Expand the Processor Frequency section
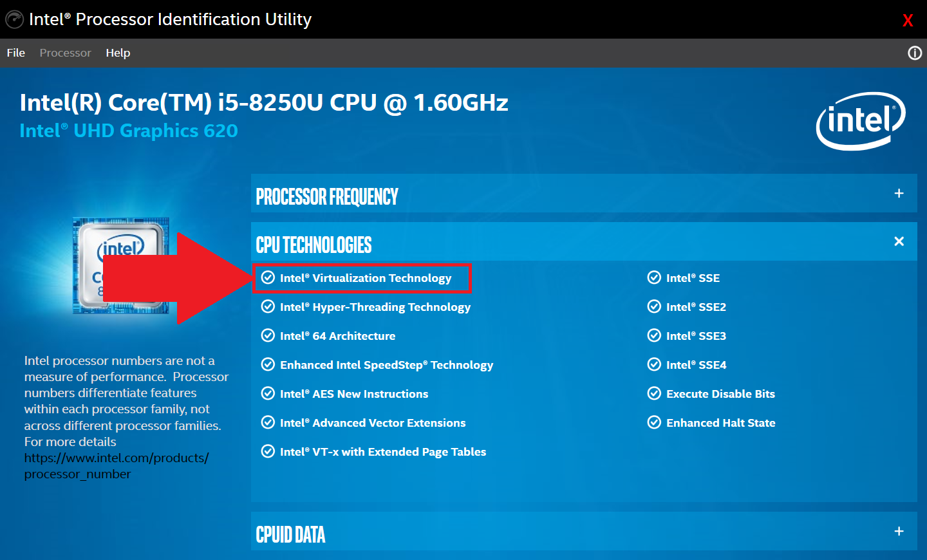This screenshot has width=927, height=560. pyautogui.click(x=899, y=192)
